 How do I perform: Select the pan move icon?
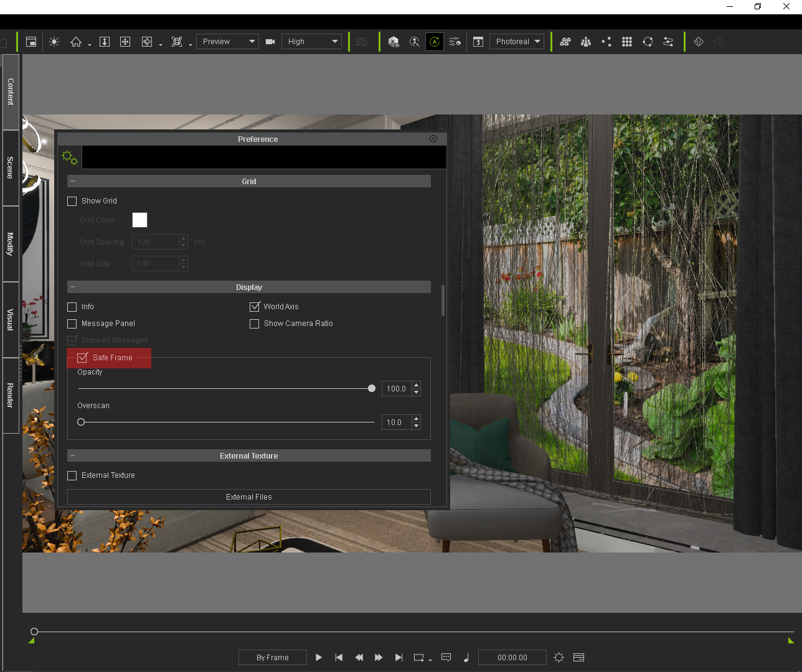tap(125, 42)
